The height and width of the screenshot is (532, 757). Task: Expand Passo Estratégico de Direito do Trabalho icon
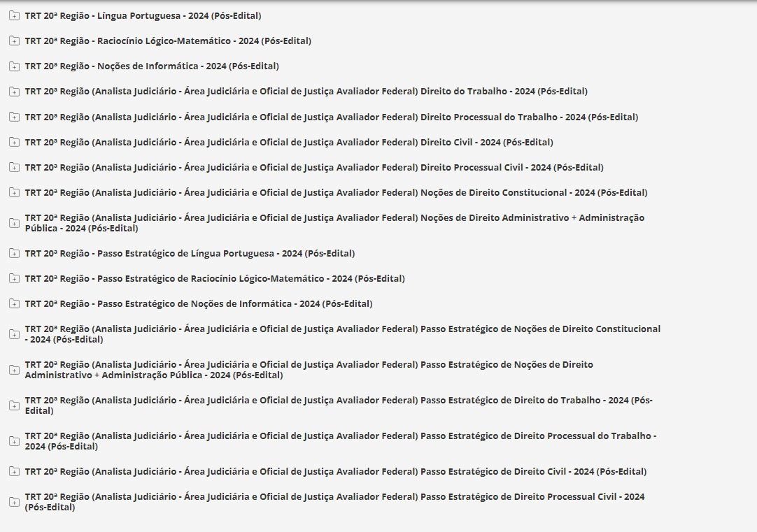14,405
